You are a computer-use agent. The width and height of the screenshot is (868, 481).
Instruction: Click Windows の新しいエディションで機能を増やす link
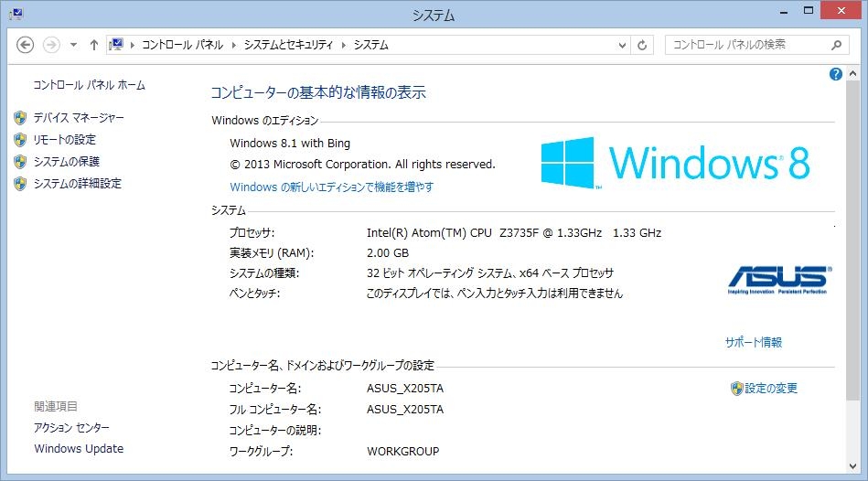pos(332,187)
